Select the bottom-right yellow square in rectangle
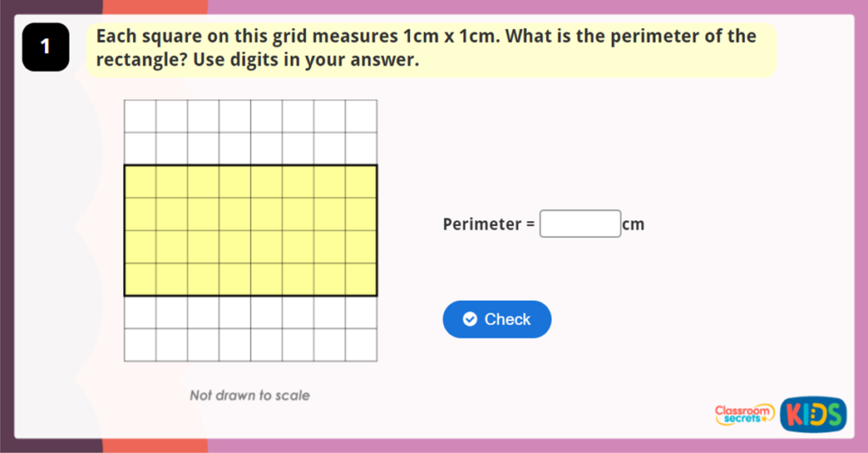Image resolution: width=868 pixels, height=453 pixels. coord(361,279)
